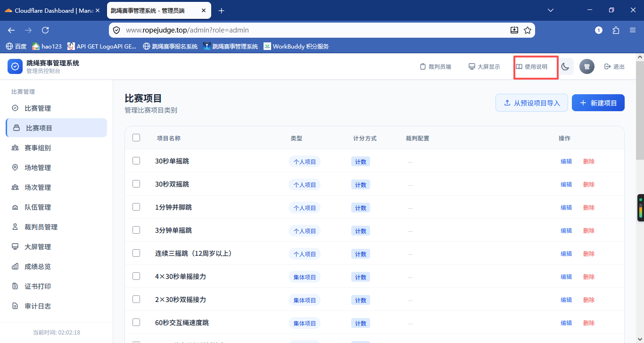Click the 新建项目 button
The height and width of the screenshot is (343, 644).
[598, 103]
